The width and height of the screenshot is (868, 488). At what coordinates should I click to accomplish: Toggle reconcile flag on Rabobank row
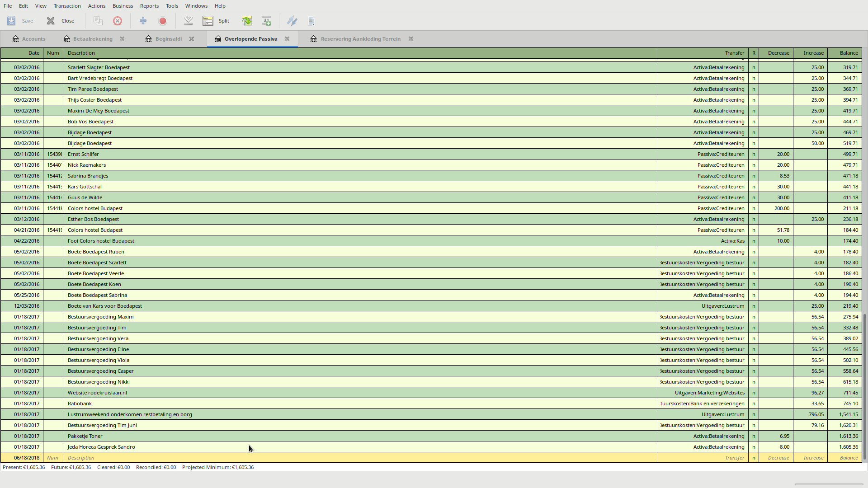[754, 404]
